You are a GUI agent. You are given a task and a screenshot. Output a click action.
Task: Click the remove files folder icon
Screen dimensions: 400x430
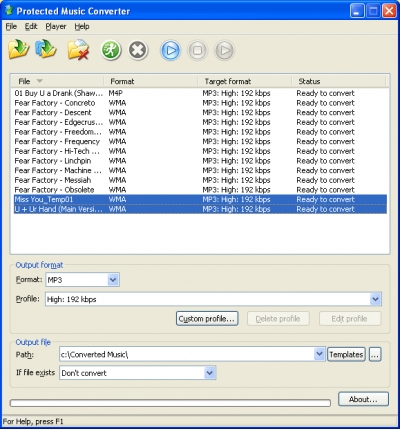tap(78, 50)
